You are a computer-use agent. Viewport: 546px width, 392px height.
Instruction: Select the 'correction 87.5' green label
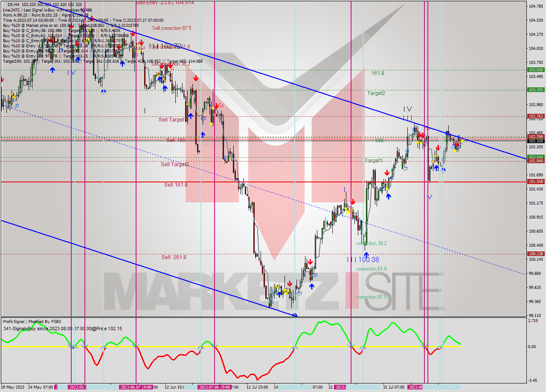click(x=372, y=297)
